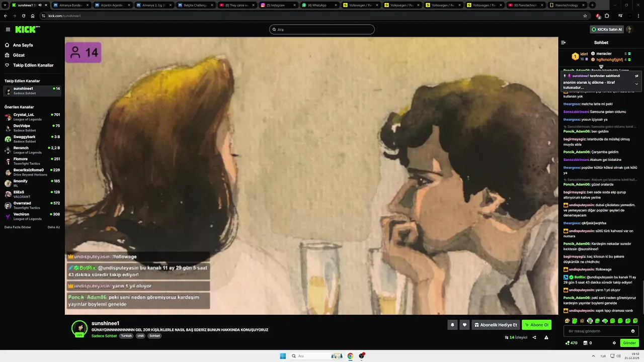Screen dimensions: 644x362
Task: Click the Windows taskbar search box
Action: (317, 356)
